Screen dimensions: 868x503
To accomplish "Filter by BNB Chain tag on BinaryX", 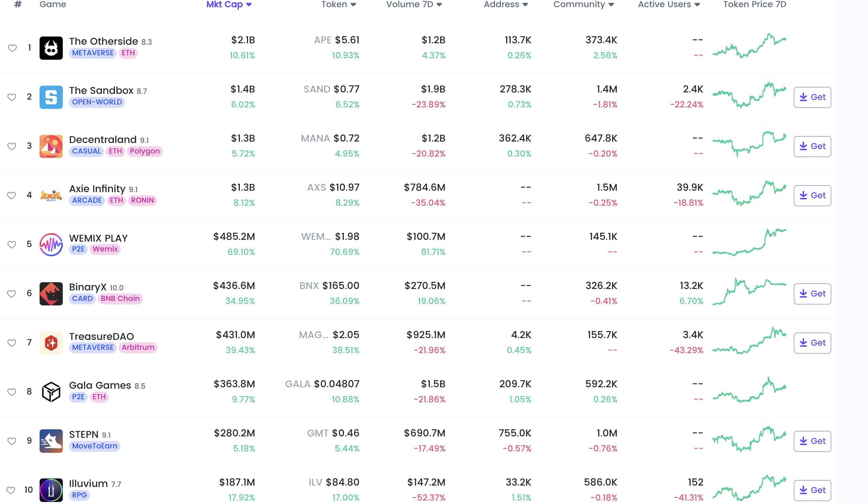I will point(120,299).
